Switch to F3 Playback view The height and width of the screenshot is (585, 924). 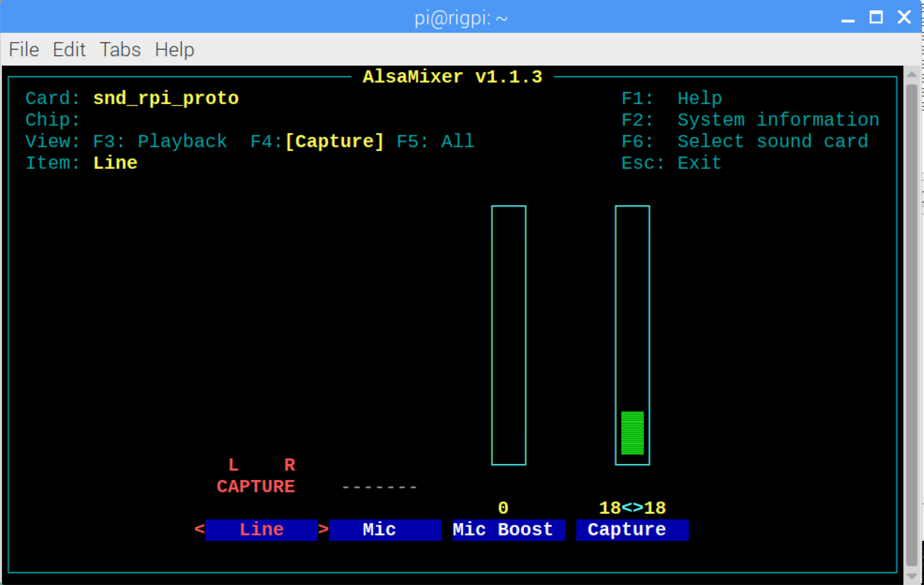click(x=160, y=142)
